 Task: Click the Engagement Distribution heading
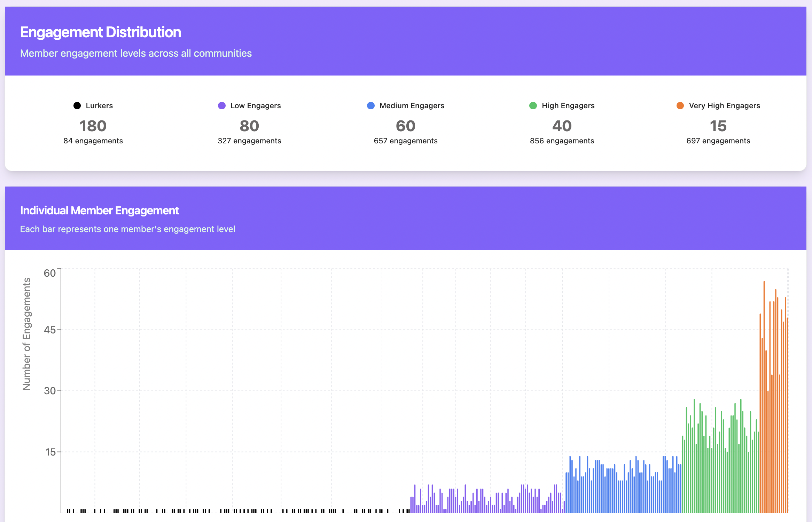(x=101, y=32)
